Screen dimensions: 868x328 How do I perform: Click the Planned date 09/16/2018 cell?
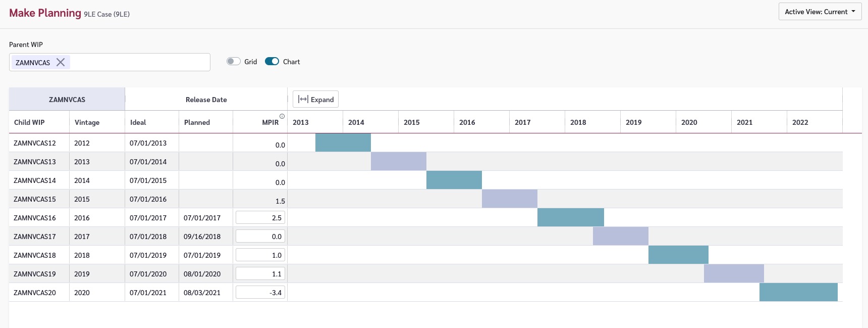pyautogui.click(x=202, y=237)
